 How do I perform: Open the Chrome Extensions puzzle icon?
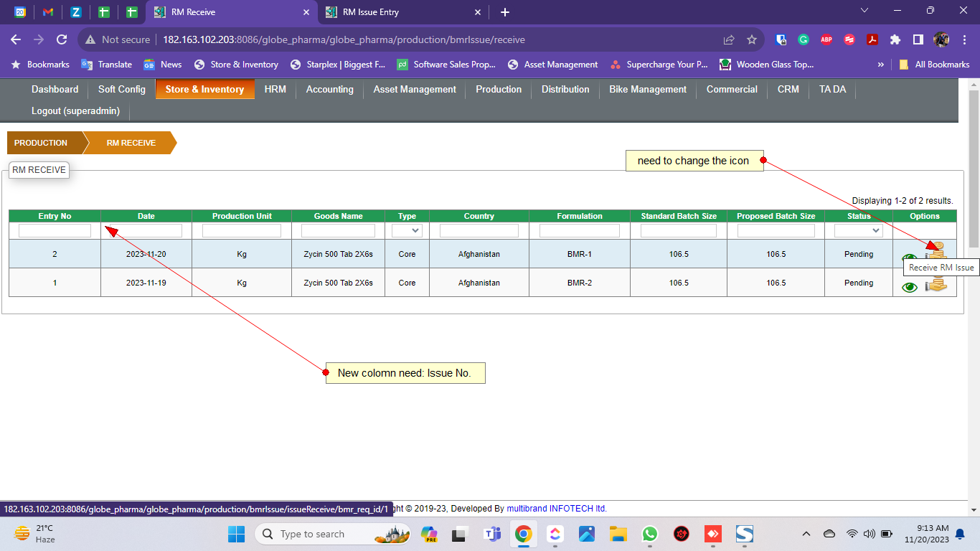(x=895, y=39)
